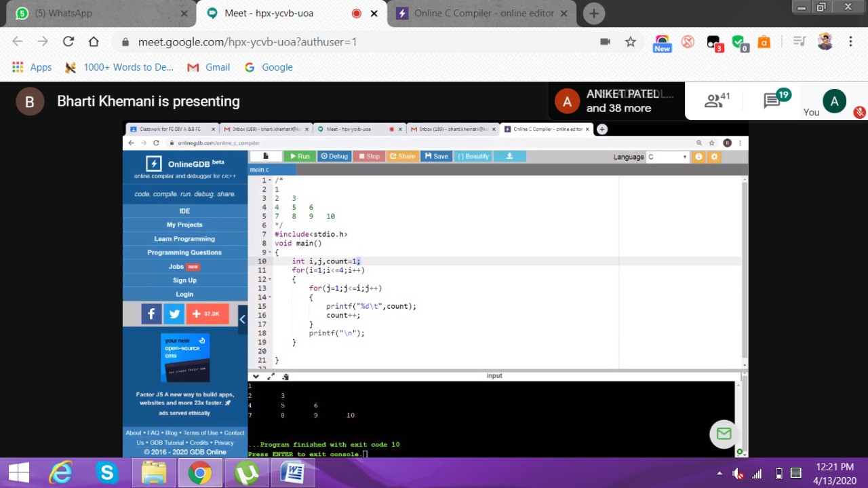
Task: Bookmark this page with star icon
Action: [x=631, y=41]
